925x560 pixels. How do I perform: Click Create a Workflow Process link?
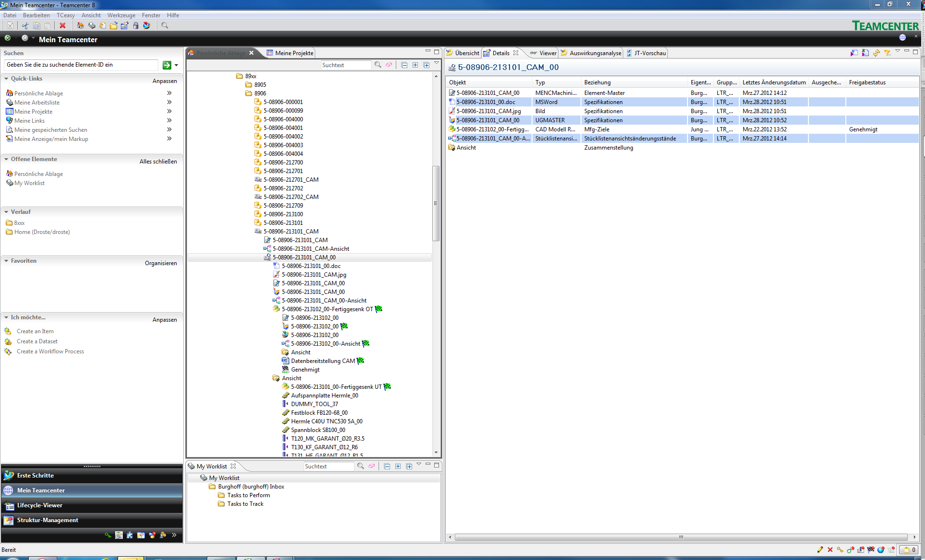[x=50, y=351]
